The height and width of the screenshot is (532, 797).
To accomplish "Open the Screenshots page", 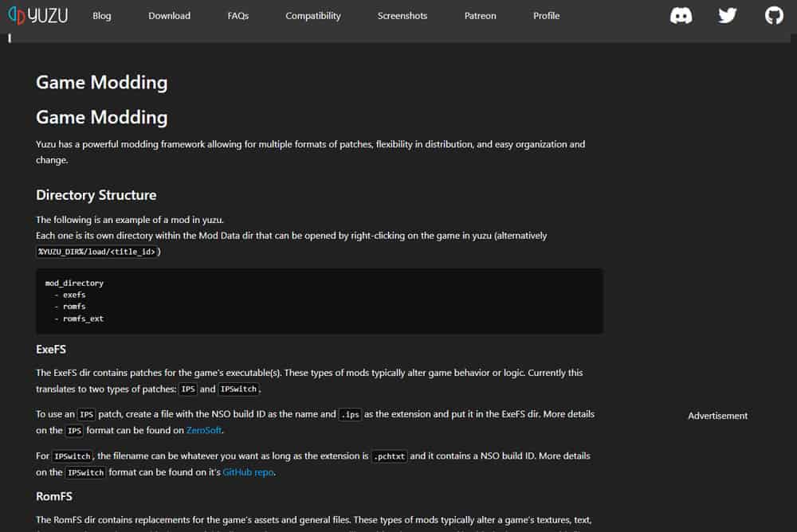I will [x=402, y=16].
